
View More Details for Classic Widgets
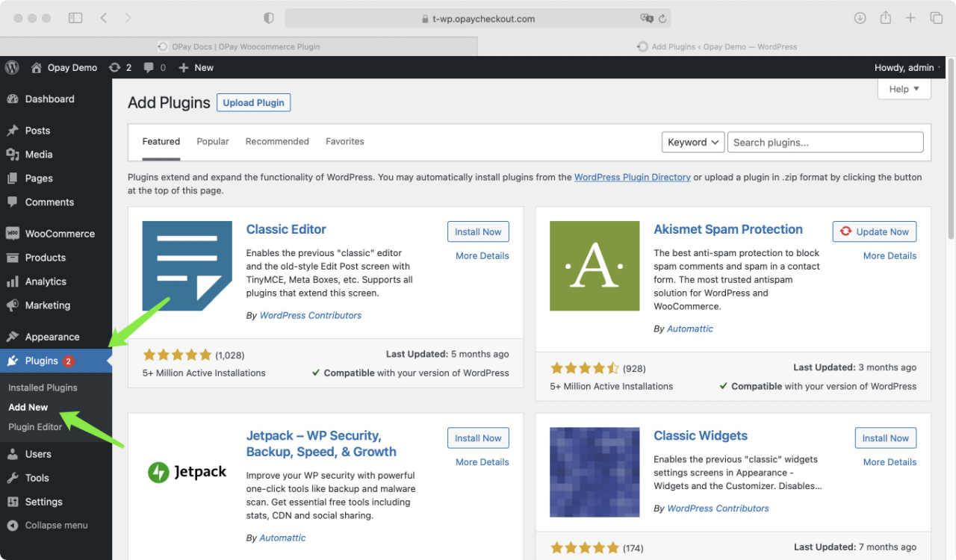(x=890, y=462)
